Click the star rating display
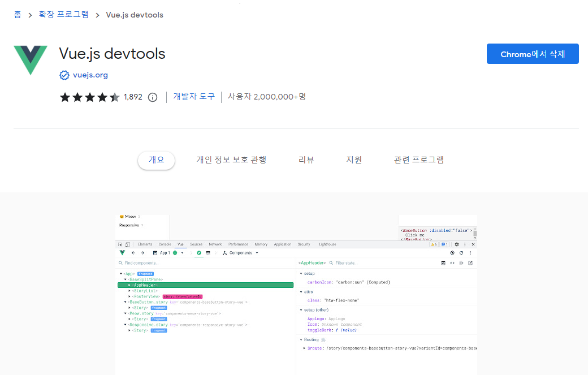The width and height of the screenshot is (588, 375). coord(90,97)
